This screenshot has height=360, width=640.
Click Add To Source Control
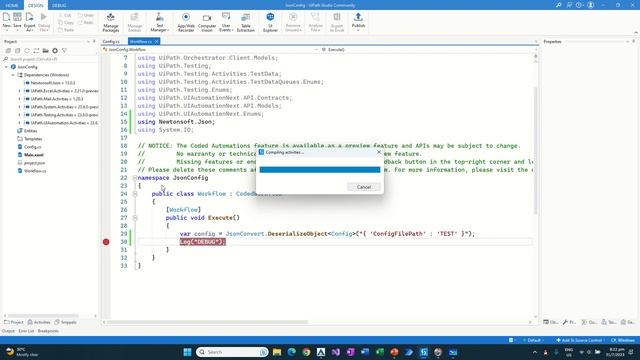(x=579, y=340)
